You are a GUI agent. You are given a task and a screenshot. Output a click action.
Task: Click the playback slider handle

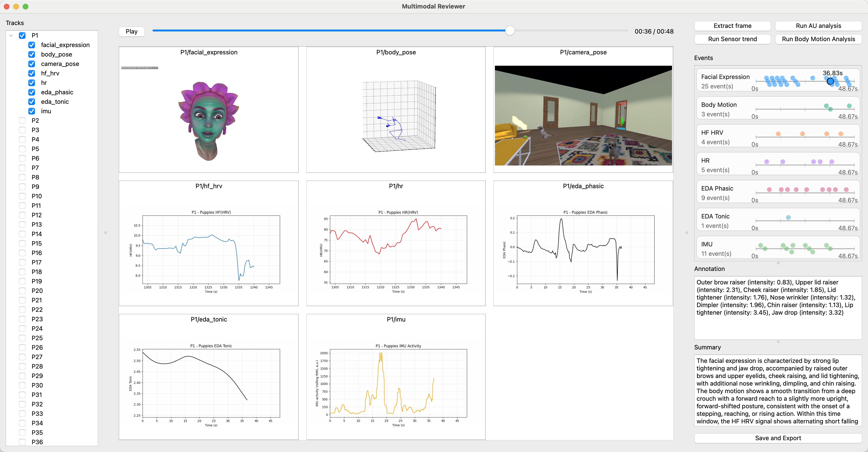(510, 31)
